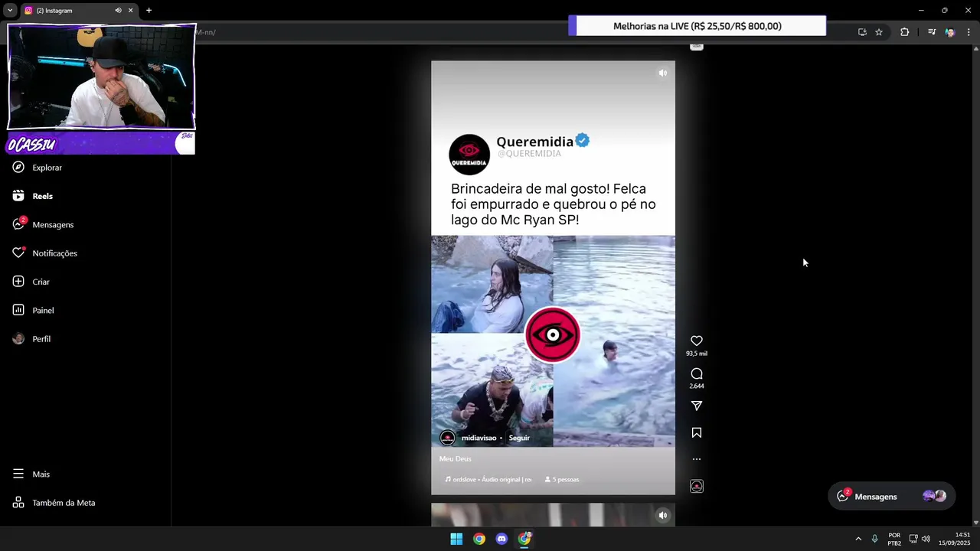Like the reel with heart icon
The height and width of the screenshot is (551, 980).
click(697, 341)
